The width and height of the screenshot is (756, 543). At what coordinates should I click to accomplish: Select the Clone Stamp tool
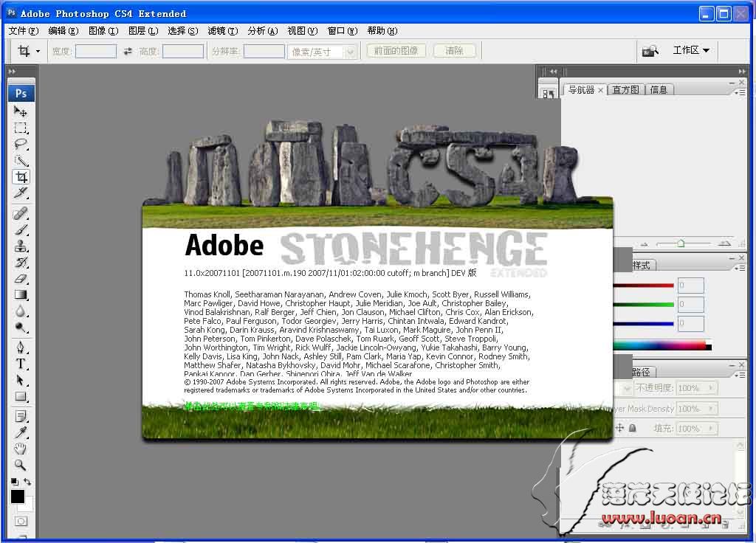[20, 246]
